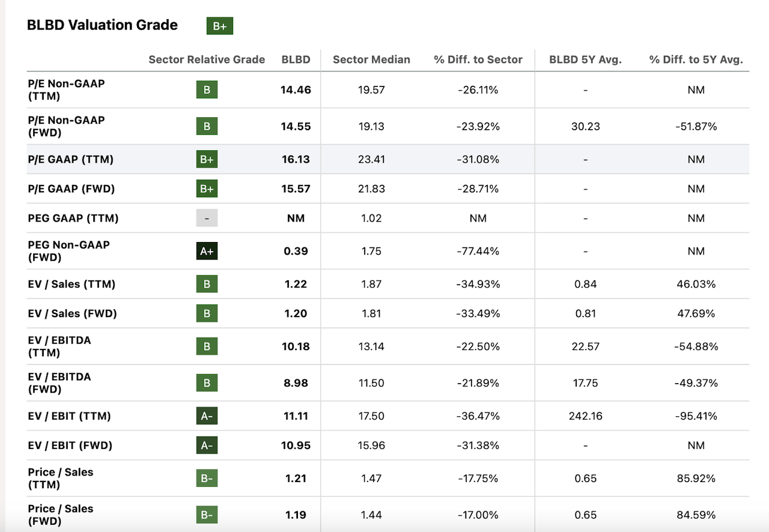
Task: Open the EV / EBITDA (TTM) metric link
Action: coord(59,346)
